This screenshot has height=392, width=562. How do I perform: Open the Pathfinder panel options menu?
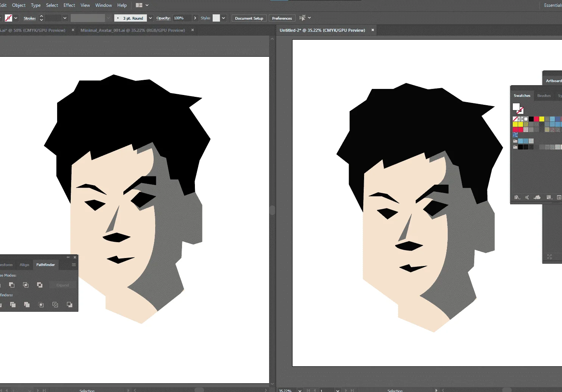[74, 265]
